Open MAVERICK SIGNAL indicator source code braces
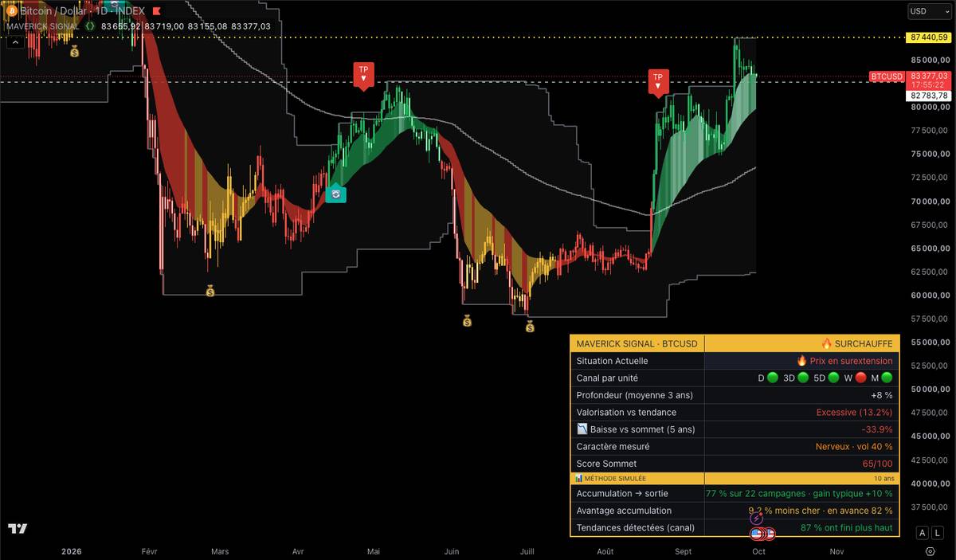Viewport: 956px width, 560px height. [x=90, y=26]
